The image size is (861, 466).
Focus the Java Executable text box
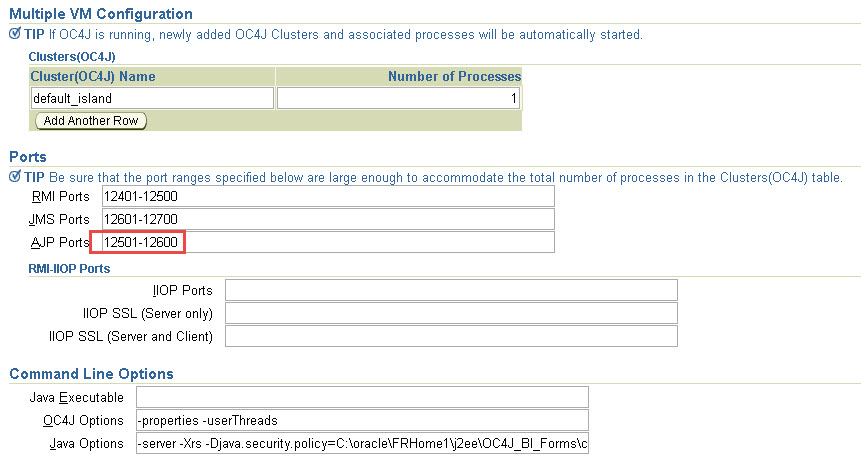click(x=362, y=398)
